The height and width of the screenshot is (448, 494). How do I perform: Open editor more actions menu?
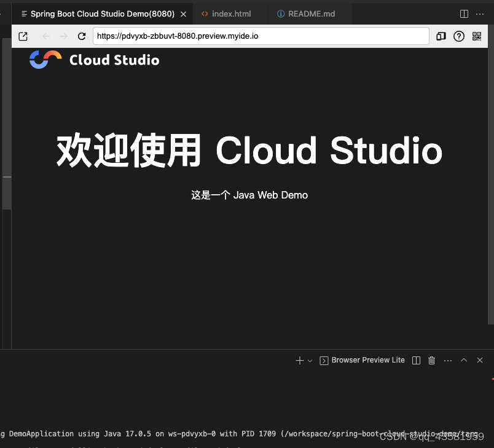(480, 14)
